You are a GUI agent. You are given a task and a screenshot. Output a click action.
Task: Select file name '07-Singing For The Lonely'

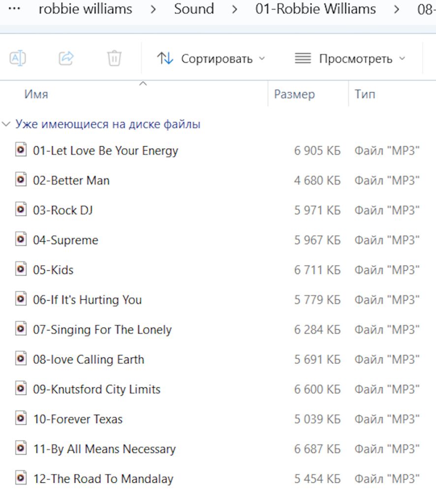click(x=102, y=330)
